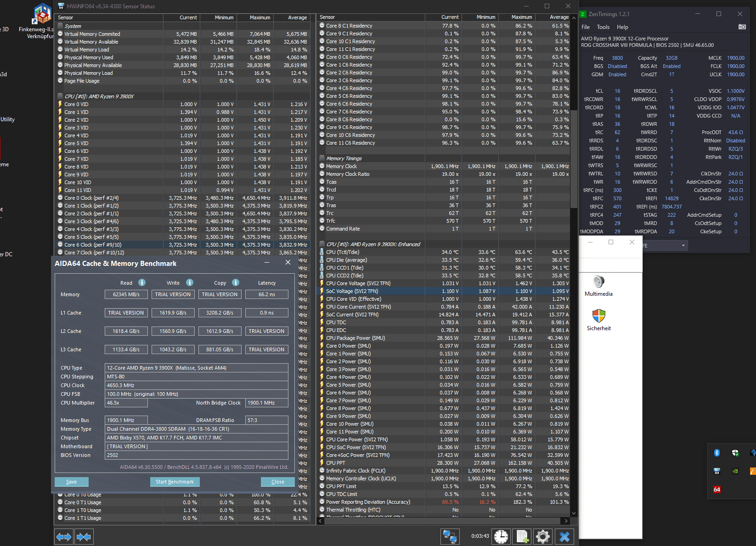Screen dimensions: 756x546
Task: Open Tools menu in ZenTimings
Action: pos(603,27)
